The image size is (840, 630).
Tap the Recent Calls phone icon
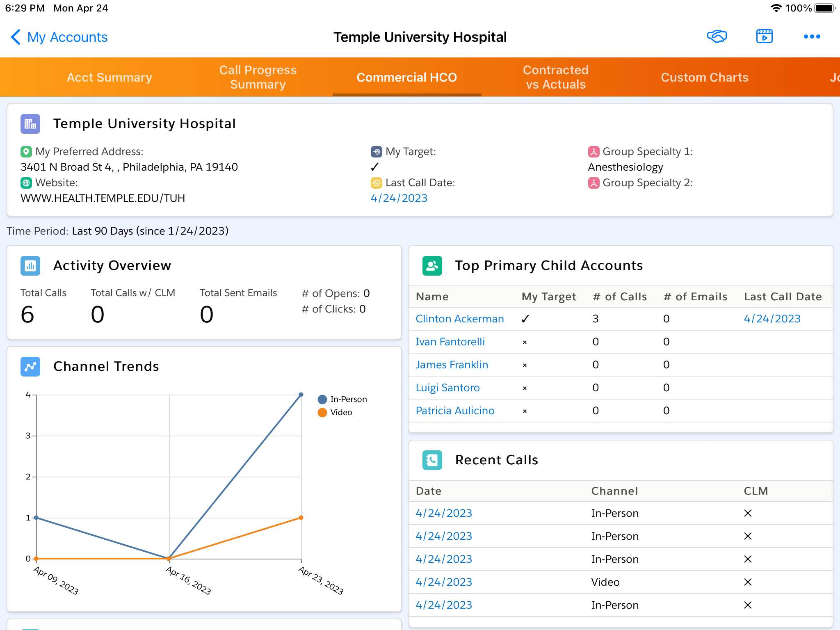coord(432,460)
